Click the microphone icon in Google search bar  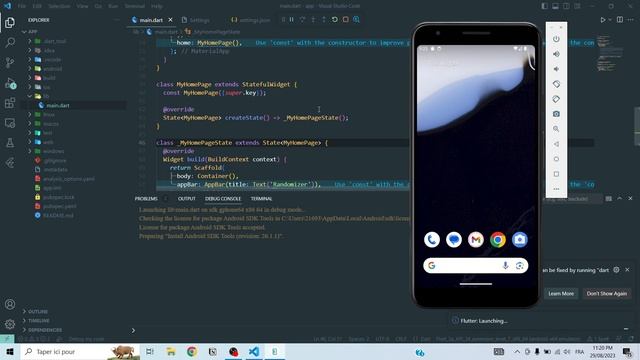point(505,266)
